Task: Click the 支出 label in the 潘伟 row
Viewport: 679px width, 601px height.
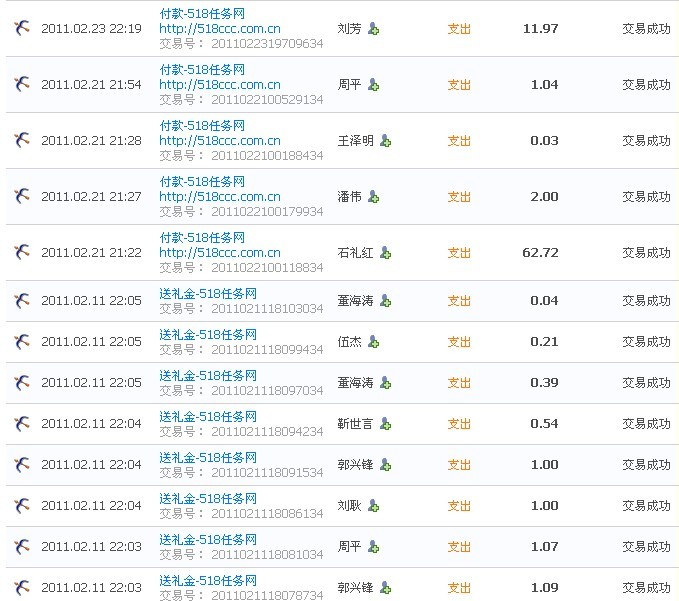Action: coord(459,197)
